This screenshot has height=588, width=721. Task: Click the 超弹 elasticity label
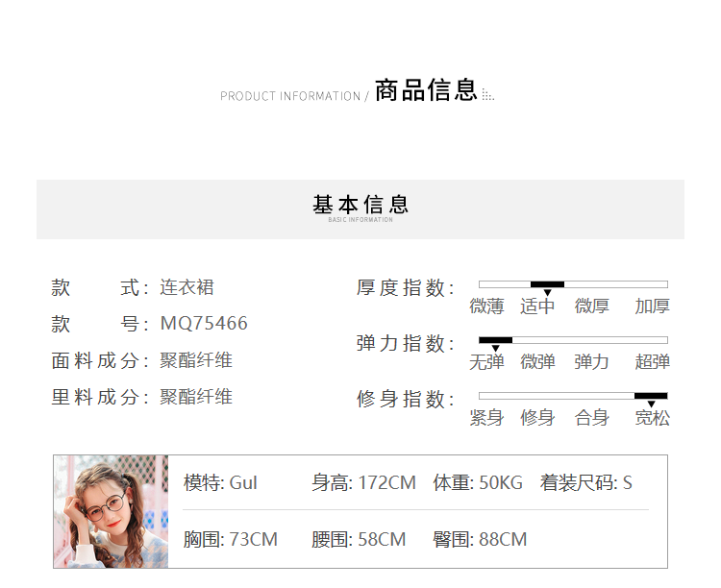[652, 362]
